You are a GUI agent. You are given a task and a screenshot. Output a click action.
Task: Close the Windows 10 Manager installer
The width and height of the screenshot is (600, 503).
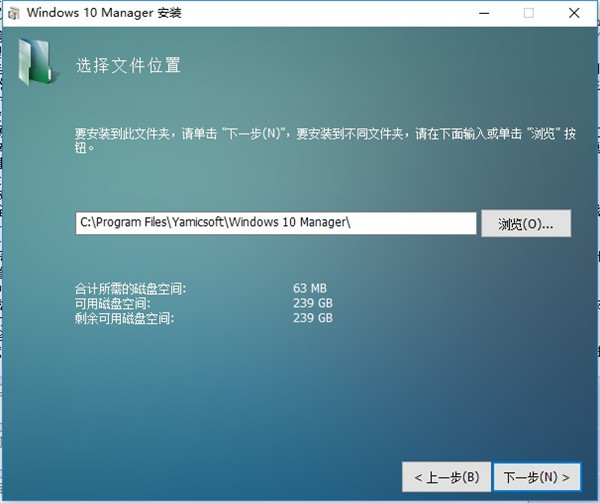pyautogui.click(x=574, y=13)
